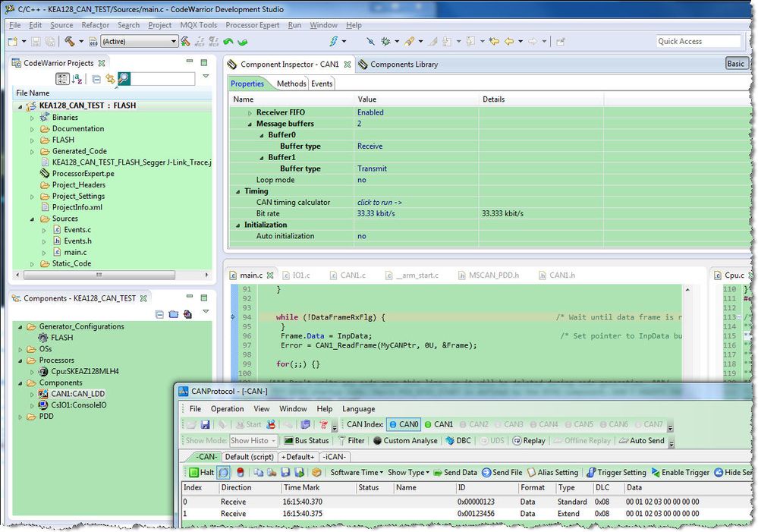The width and height of the screenshot is (758, 532).
Task: Click the Quick Access input field
Action: 697,41
